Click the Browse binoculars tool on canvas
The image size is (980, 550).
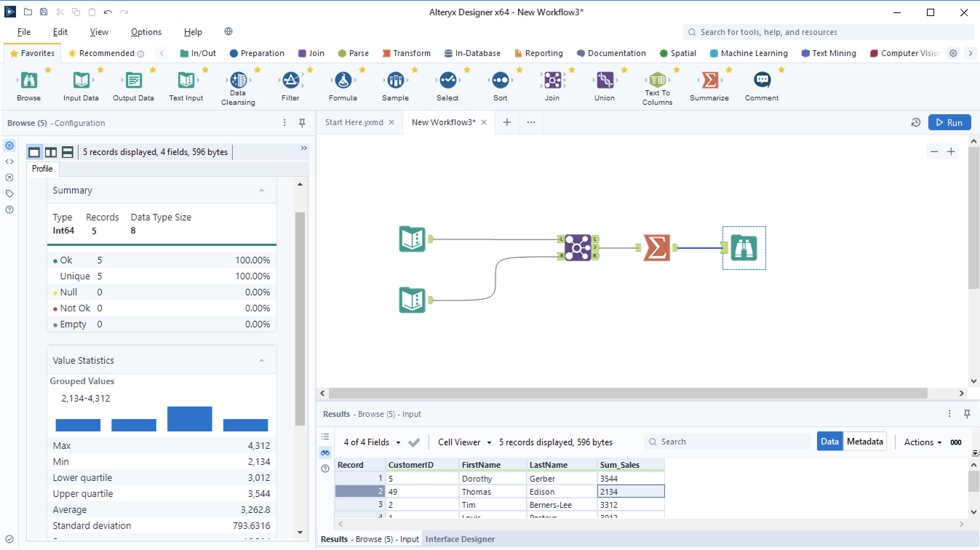click(744, 248)
